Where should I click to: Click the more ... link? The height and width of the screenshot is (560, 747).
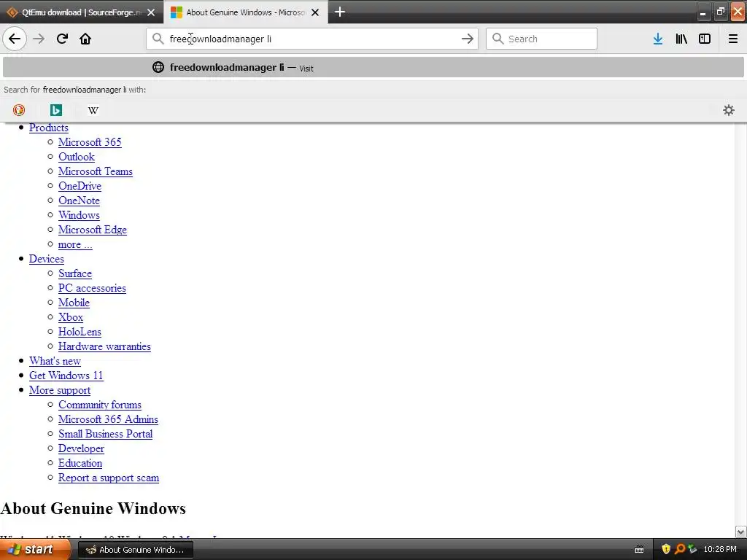click(x=75, y=244)
